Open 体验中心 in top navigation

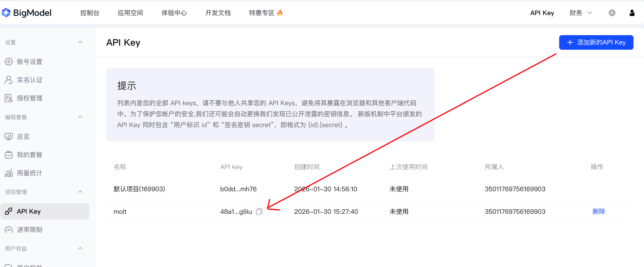(x=174, y=13)
